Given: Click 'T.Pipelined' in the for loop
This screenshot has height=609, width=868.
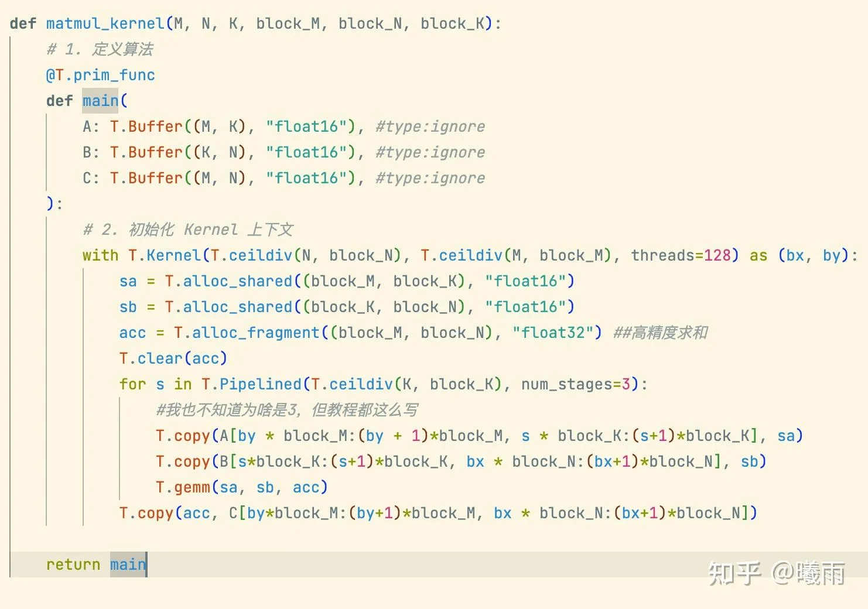Looking at the screenshot, I should (x=251, y=384).
